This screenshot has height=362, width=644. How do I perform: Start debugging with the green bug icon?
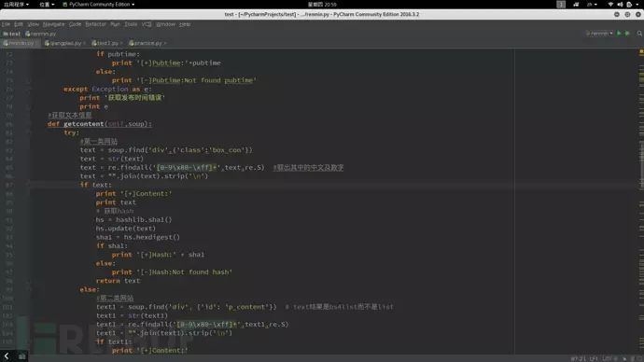(x=627, y=34)
